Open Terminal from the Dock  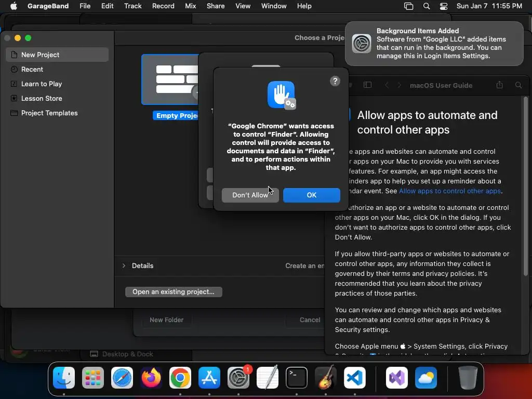297,378
